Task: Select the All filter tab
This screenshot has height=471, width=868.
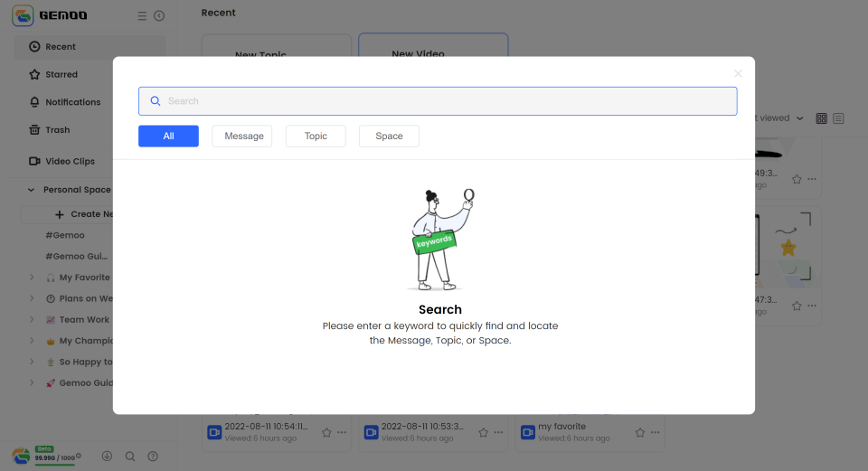Action: 168,137
